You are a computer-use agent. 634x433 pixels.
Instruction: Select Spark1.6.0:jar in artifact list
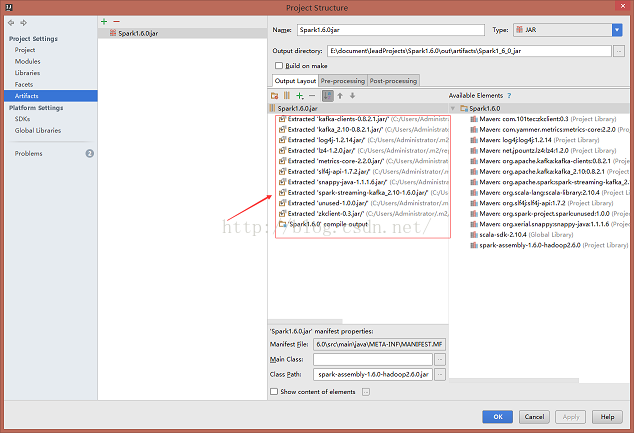pos(182,33)
